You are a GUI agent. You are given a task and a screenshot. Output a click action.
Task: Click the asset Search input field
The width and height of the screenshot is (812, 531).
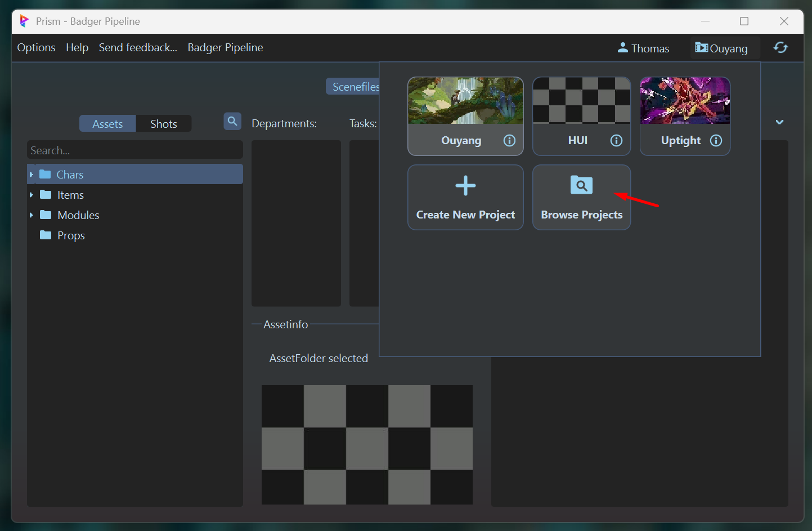(x=135, y=150)
